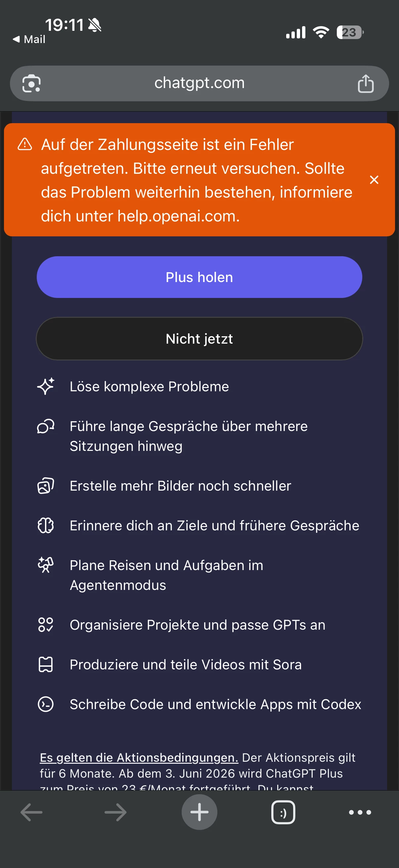Viewport: 399px width, 868px height.
Task: Tap the "Plus holen" button
Action: pos(199,277)
